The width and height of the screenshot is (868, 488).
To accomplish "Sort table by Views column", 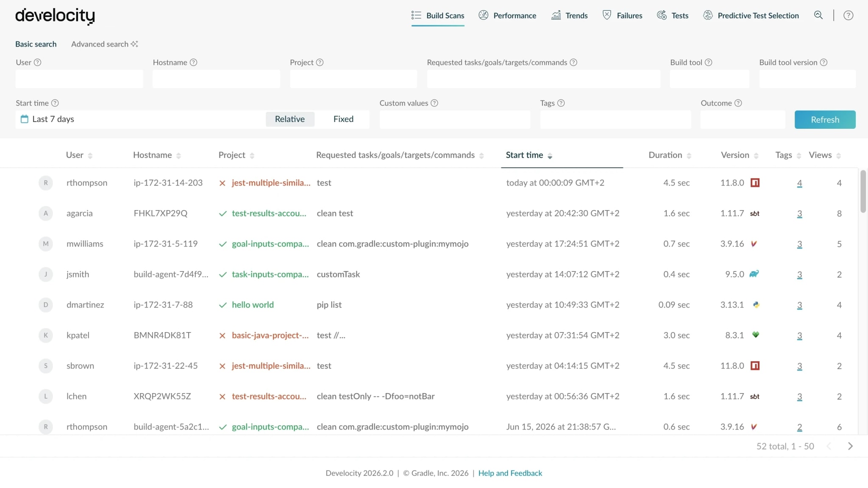I will pos(825,155).
